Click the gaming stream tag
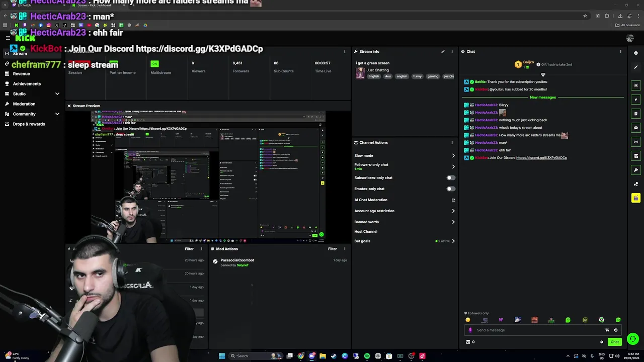The width and height of the screenshot is (644, 362). pos(433,76)
